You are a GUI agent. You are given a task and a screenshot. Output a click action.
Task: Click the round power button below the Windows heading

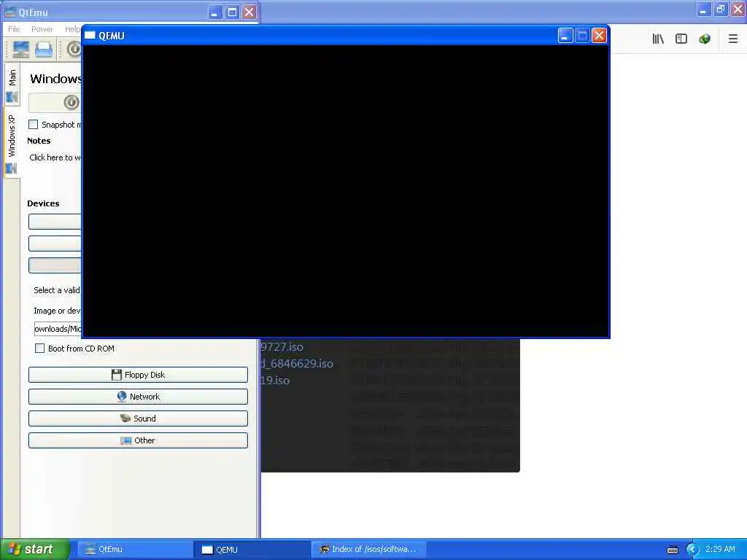[71, 102]
